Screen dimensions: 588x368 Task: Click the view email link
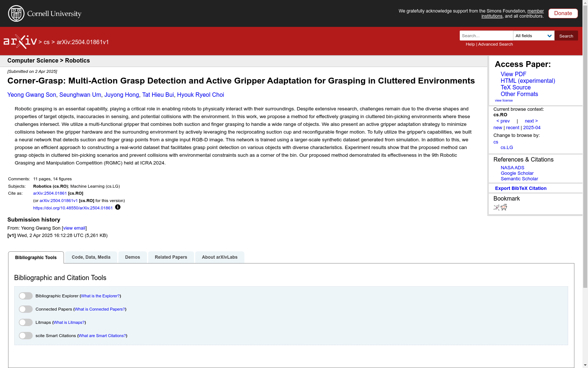tap(74, 228)
